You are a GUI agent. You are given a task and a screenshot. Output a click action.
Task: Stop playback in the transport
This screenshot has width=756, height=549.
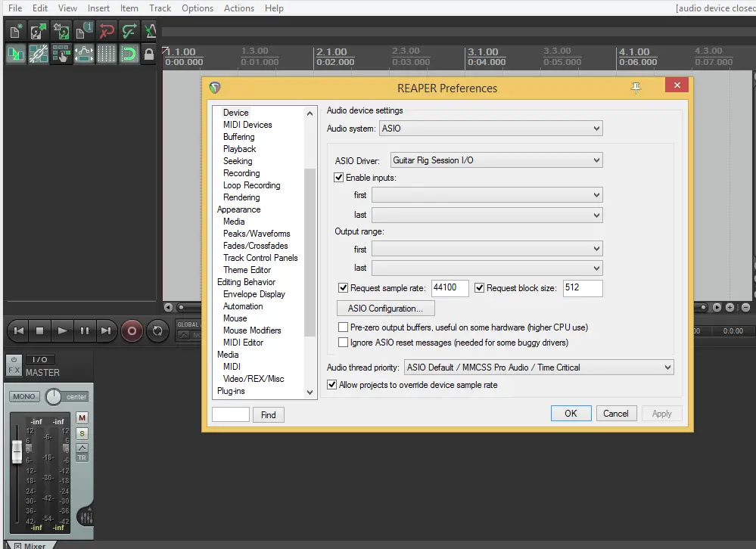[x=40, y=331]
